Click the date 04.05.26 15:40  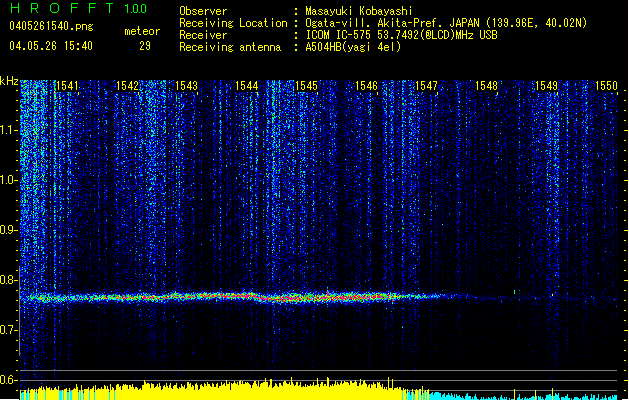[51, 46]
